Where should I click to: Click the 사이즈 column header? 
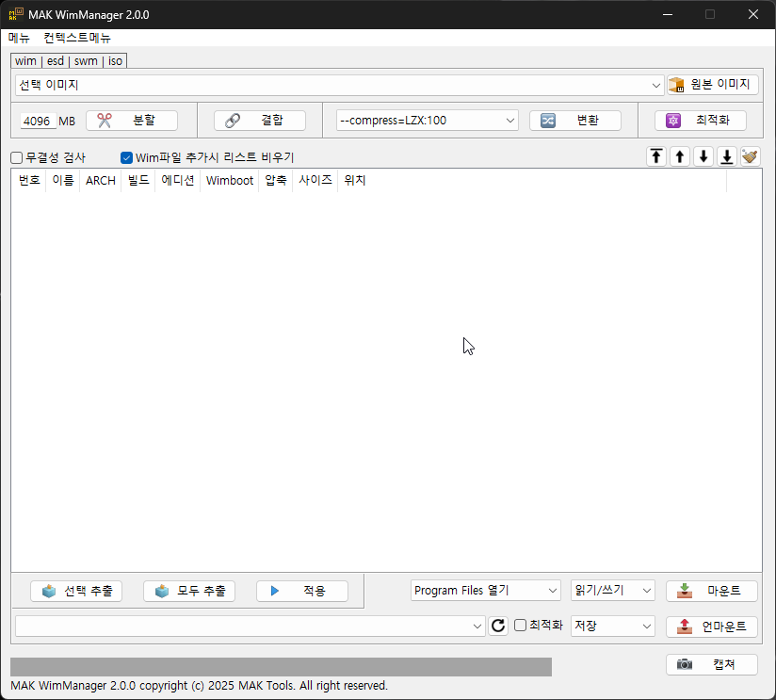315,180
